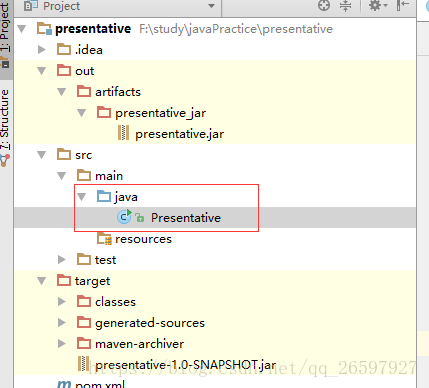Click the src folder icon

[64, 154]
